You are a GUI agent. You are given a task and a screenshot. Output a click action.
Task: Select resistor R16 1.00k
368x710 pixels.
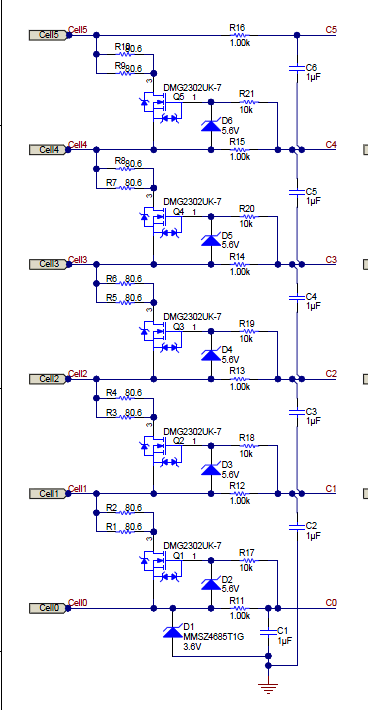point(239,35)
